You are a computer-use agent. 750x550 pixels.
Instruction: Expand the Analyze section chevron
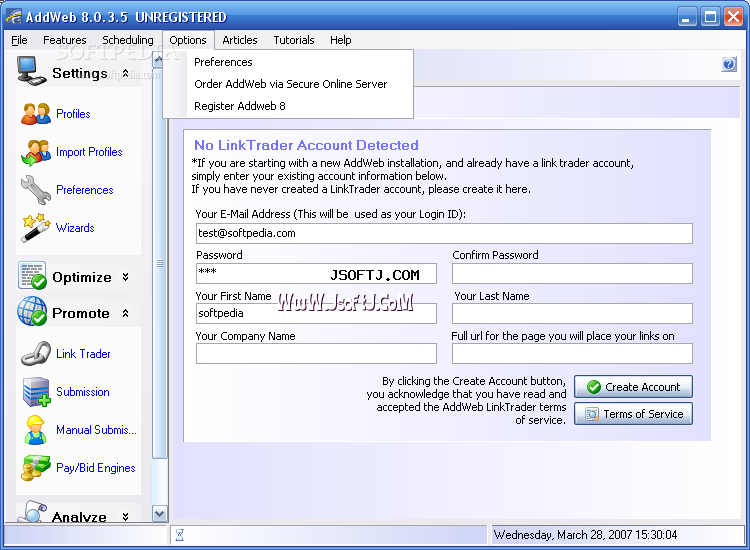tap(125, 517)
